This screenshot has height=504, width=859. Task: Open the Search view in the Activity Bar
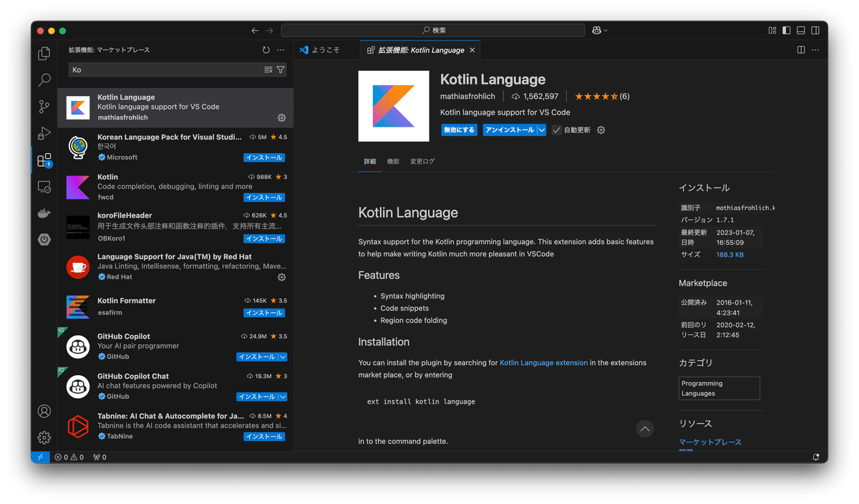click(44, 79)
